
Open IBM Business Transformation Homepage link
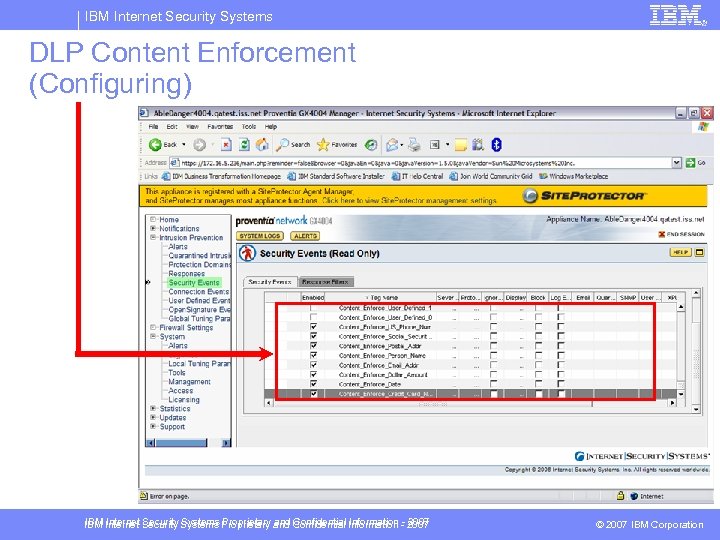(221, 176)
